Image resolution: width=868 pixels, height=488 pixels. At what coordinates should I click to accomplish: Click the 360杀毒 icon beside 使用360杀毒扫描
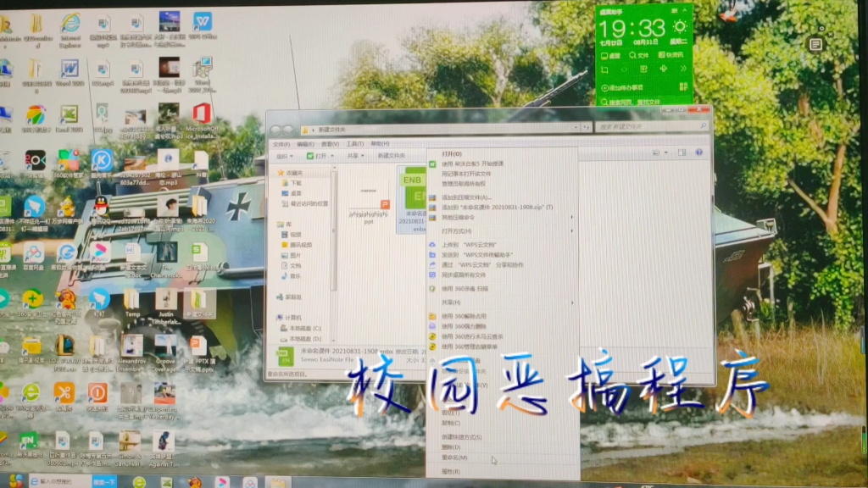431,289
